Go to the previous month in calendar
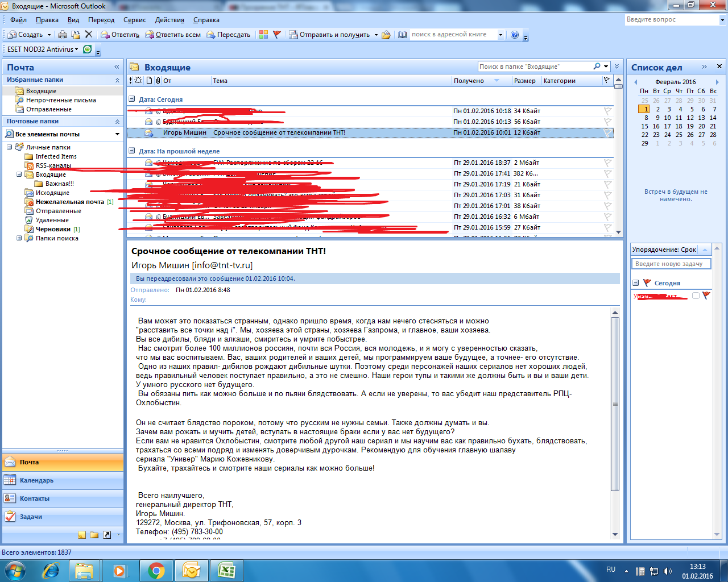Image resolution: width=728 pixels, height=582 pixels. (636, 82)
